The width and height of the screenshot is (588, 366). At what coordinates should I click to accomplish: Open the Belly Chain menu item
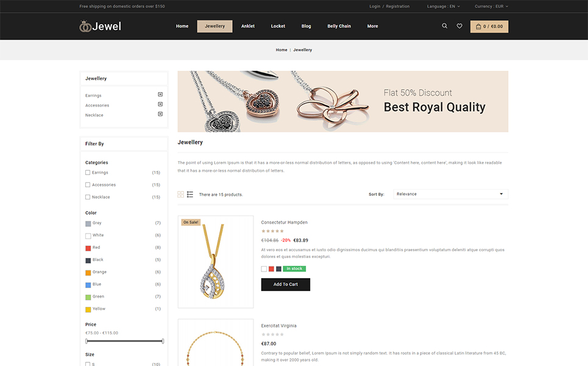pos(339,26)
